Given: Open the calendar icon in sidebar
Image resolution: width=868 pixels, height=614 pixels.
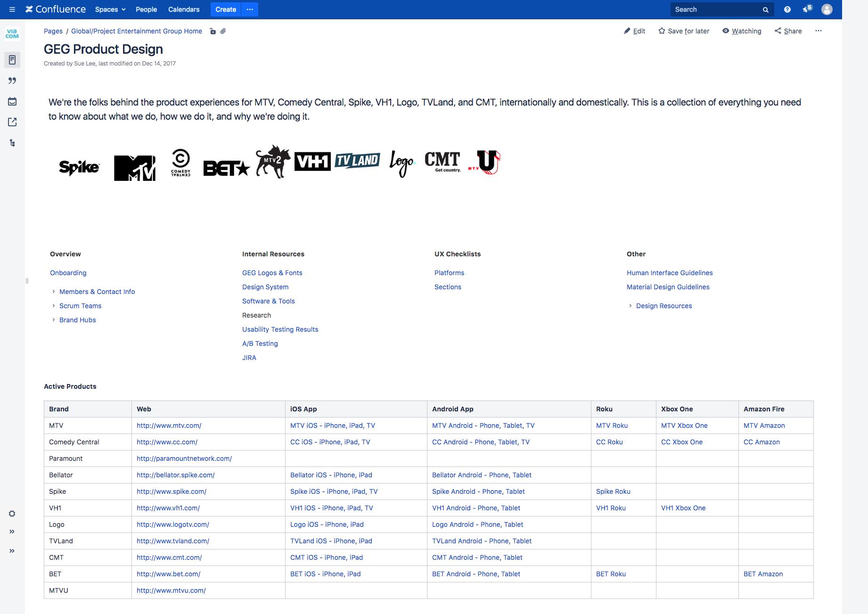Looking at the screenshot, I should 12,101.
